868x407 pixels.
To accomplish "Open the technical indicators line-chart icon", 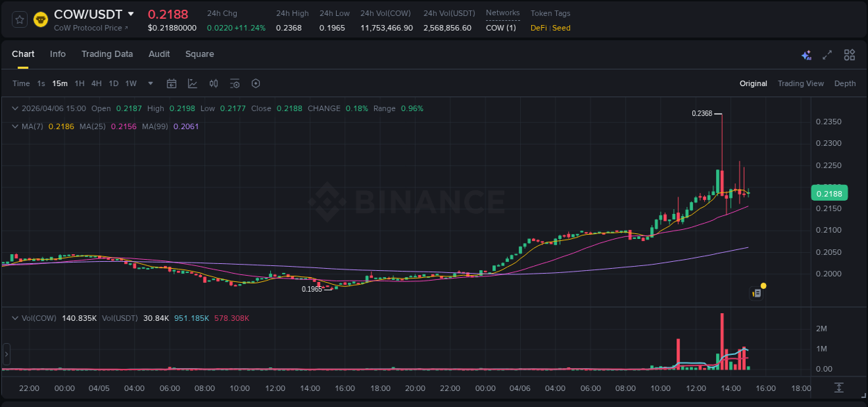I will tap(192, 83).
